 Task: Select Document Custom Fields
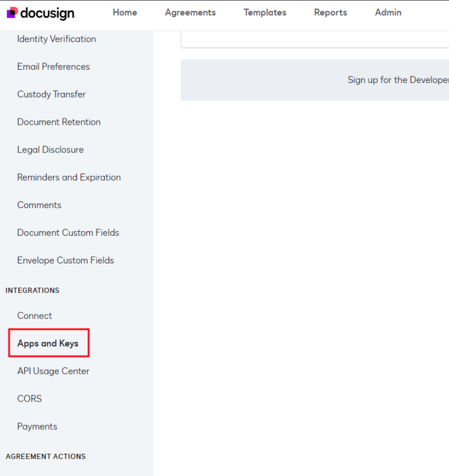[68, 233]
